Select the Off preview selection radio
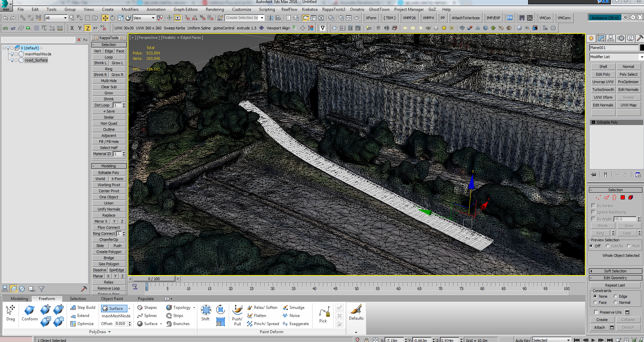The image size is (644, 342). [x=591, y=246]
